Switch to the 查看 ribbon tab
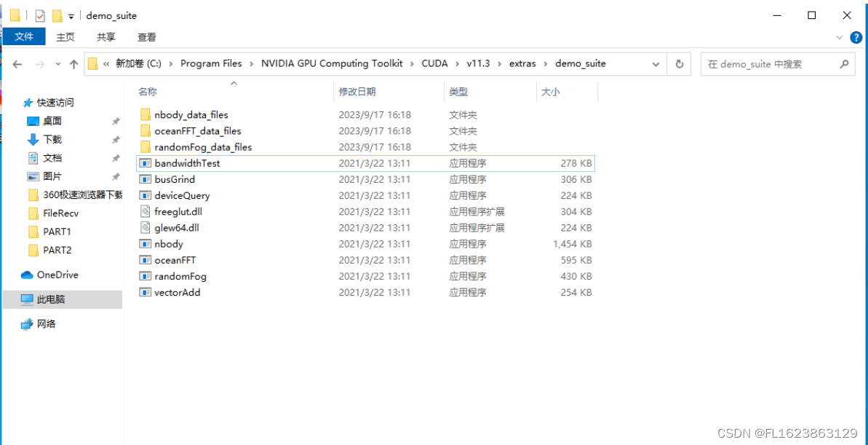 (x=146, y=36)
